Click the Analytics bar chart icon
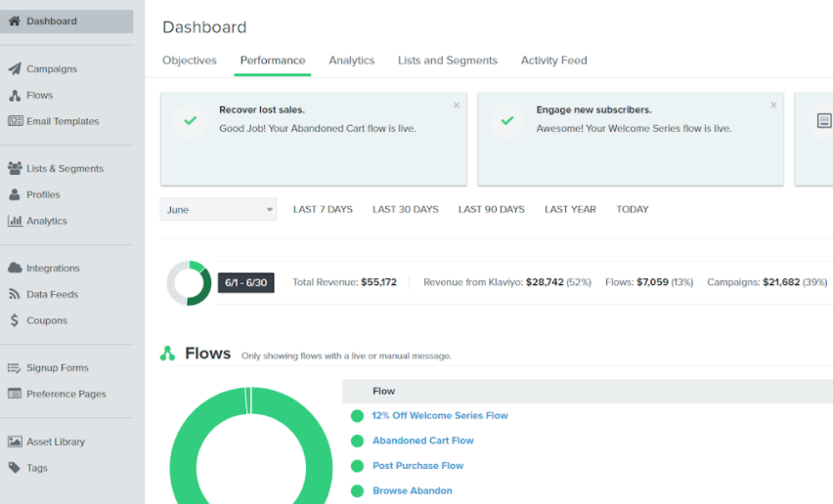The height and width of the screenshot is (504, 833). (x=15, y=221)
